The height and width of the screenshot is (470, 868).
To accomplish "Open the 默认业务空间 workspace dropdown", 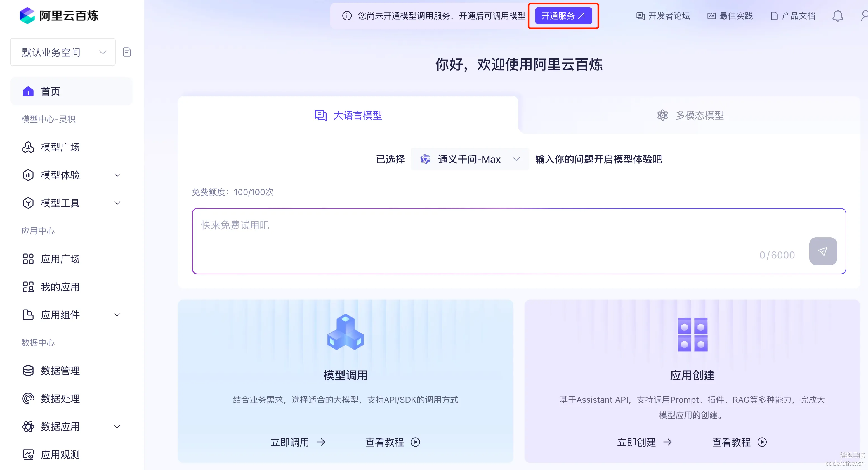I will [63, 52].
